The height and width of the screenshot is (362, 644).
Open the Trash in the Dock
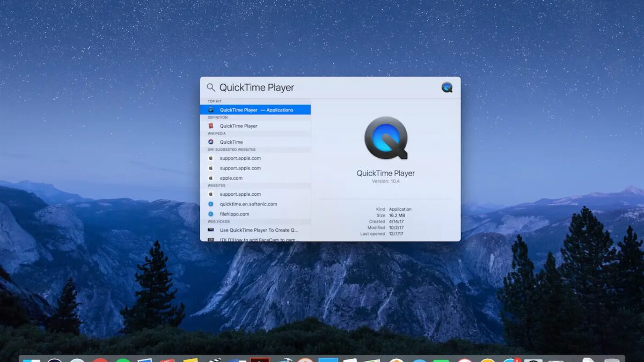pyautogui.click(x=611, y=359)
